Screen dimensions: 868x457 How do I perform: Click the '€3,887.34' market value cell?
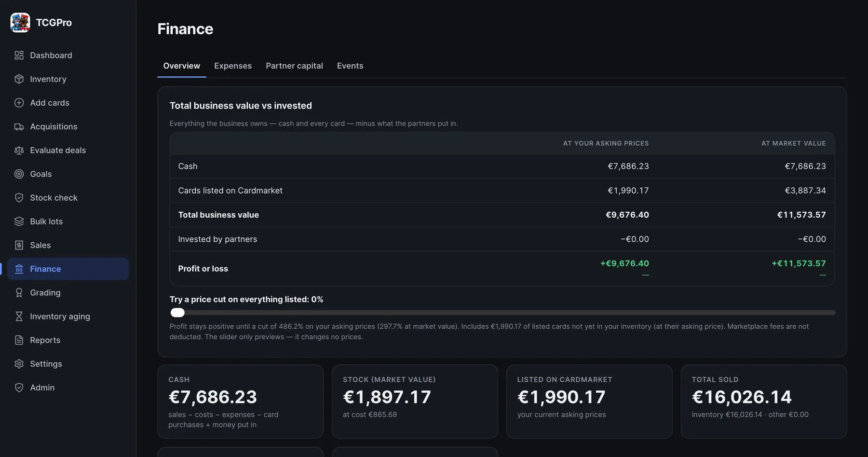(805, 191)
